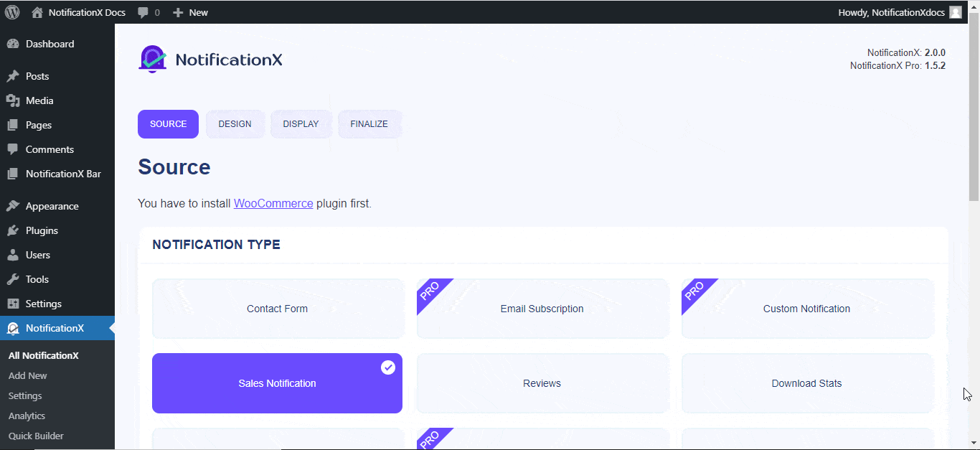Screen dimensions: 980x450
Task: Click the Dashboard gauge icon
Action: pos(13,44)
